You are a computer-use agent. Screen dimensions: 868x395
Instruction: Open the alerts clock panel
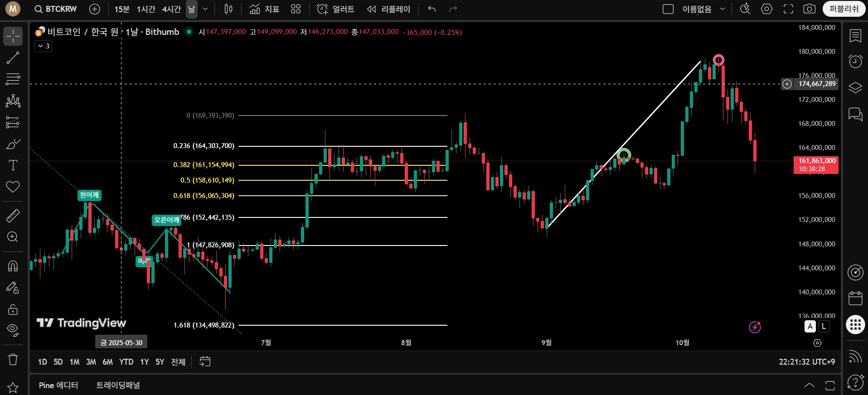855,61
